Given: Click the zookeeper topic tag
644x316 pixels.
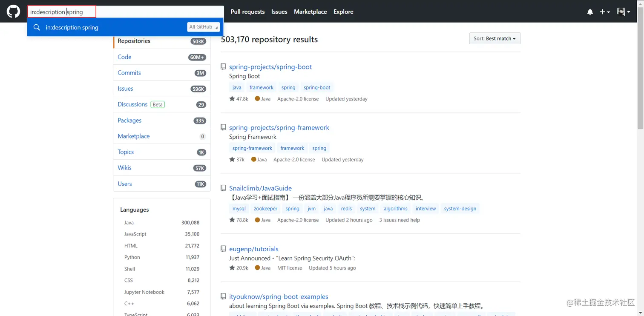Looking at the screenshot, I should pyautogui.click(x=265, y=209).
